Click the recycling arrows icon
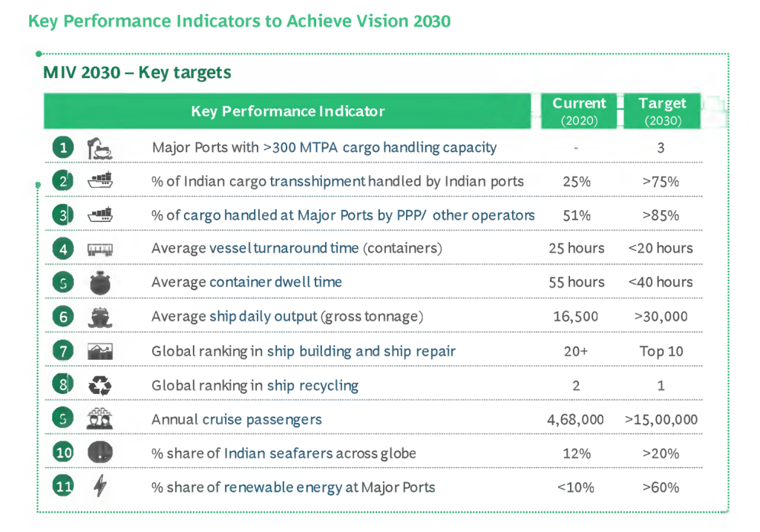This screenshot has height=532, width=760. click(x=99, y=385)
